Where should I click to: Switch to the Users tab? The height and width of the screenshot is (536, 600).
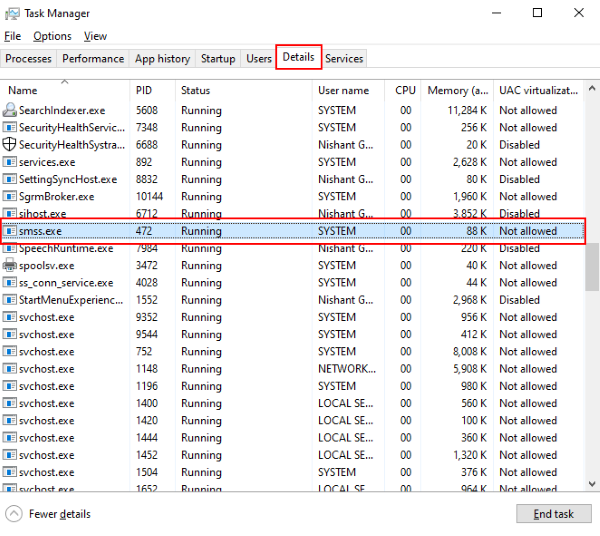point(259,59)
